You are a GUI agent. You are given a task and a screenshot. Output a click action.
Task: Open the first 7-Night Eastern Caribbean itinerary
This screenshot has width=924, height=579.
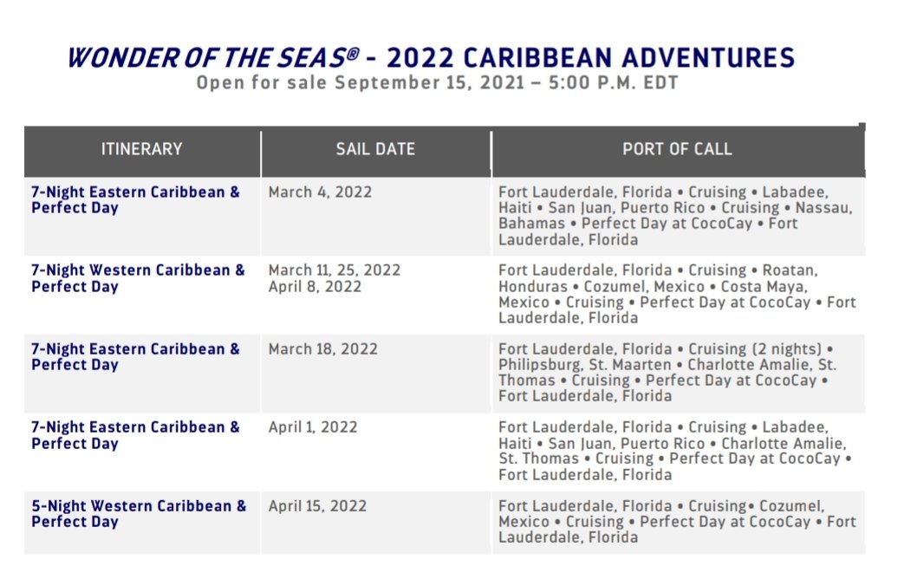(135, 199)
